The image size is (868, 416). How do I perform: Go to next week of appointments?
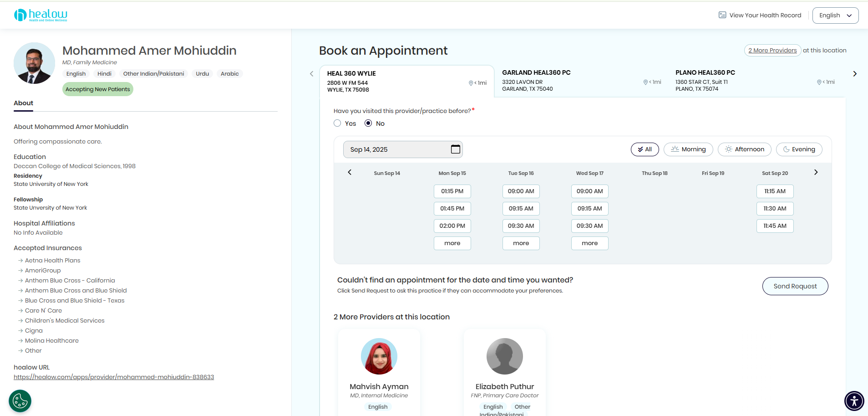click(x=816, y=172)
